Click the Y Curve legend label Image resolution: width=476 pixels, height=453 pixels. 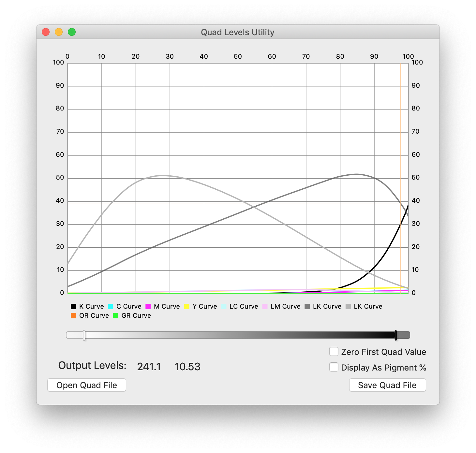[205, 306]
